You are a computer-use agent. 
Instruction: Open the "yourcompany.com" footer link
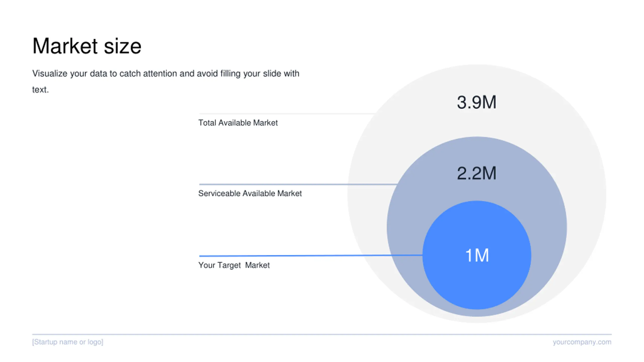(x=582, y=342)
